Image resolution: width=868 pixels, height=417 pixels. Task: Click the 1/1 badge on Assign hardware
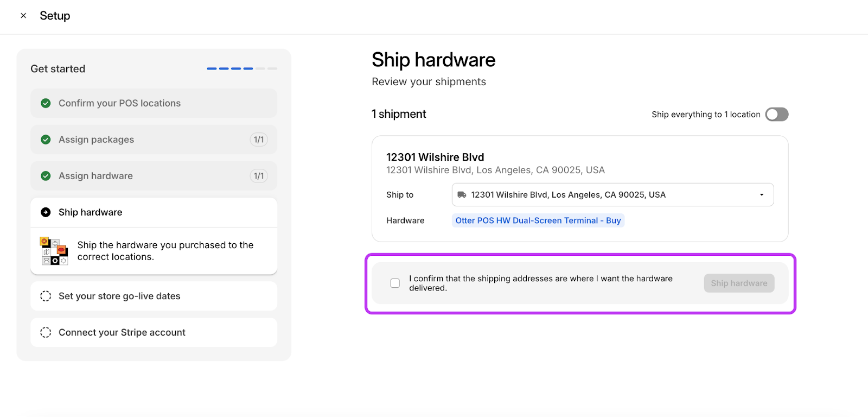point(259,176)
